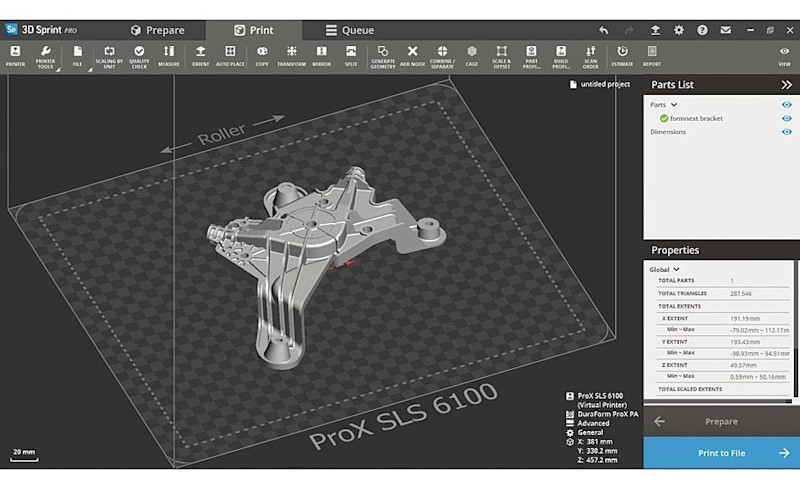
Task: Run the Estimate tool
Action: [x=622, y=56]
